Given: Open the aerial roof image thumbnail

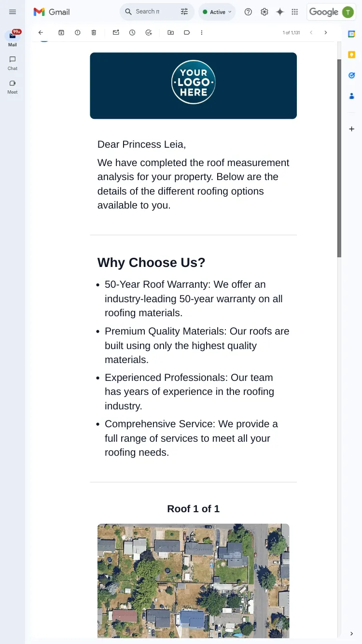Looking at the screenshot, I should pos(194,581).
